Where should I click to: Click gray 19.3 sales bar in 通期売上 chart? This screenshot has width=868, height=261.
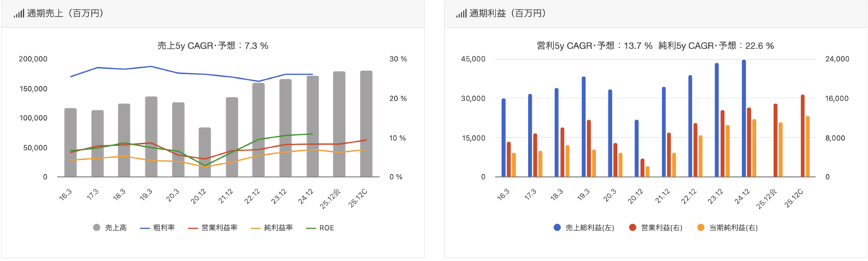pos(151,137)
